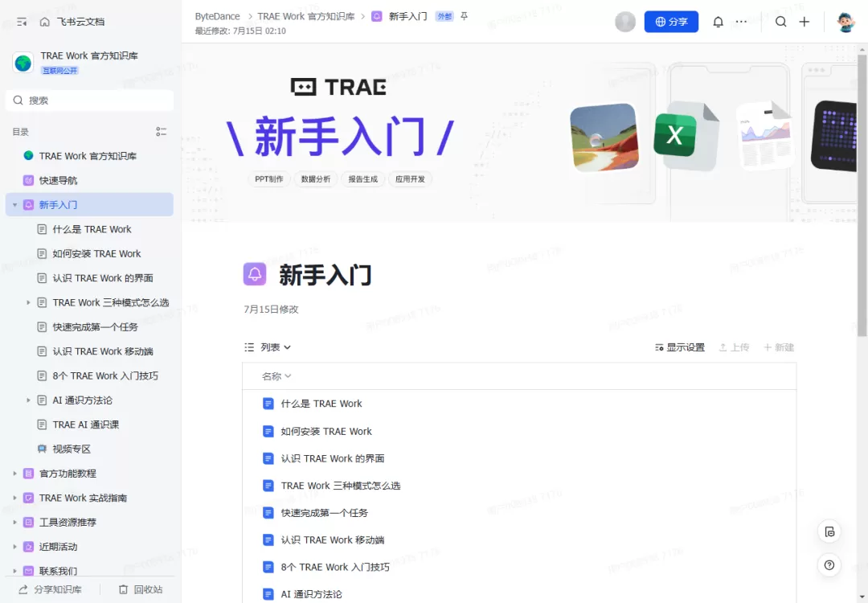Click the 报告生成 tag in banner
Viewport: 868px width, 603px height.
click(x=362, y=178)
